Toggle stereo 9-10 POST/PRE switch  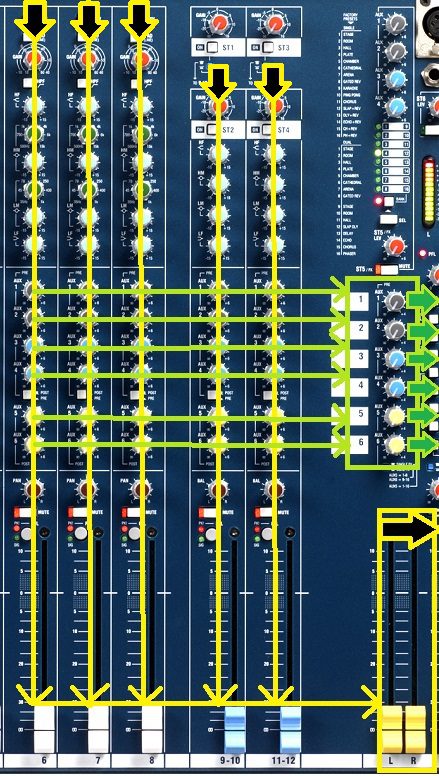213,394
